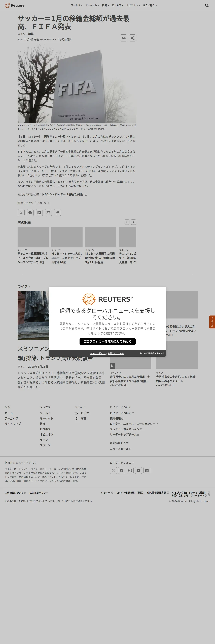Open ライフ in the footer browse list
The image size is (215, 644).
coord(44,440)
